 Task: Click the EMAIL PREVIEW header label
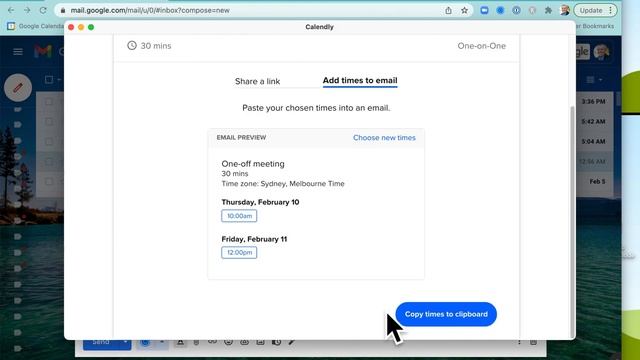241,138
